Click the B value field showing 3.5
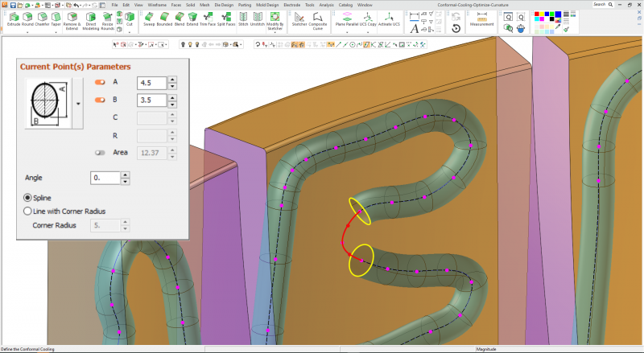 tap(151, 101)
